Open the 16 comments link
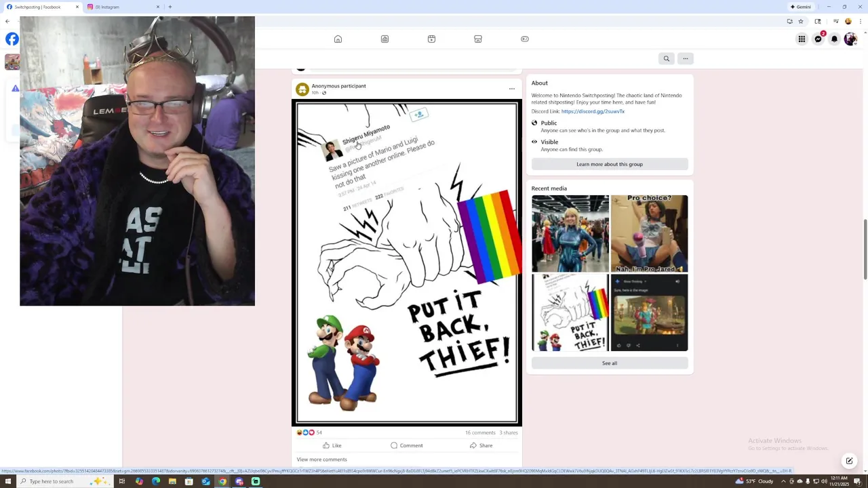868x488 pixels. (480, 432)
